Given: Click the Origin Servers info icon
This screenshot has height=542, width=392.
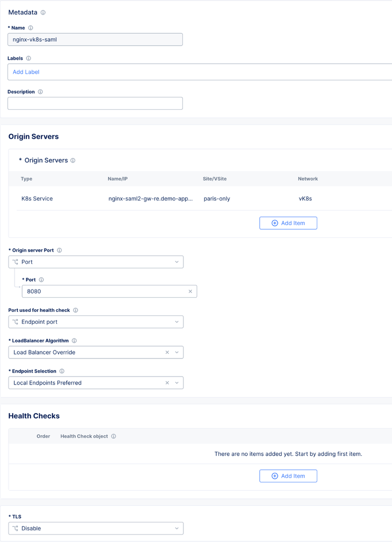Looking at the screenshot, I should (x=73, y=161).
